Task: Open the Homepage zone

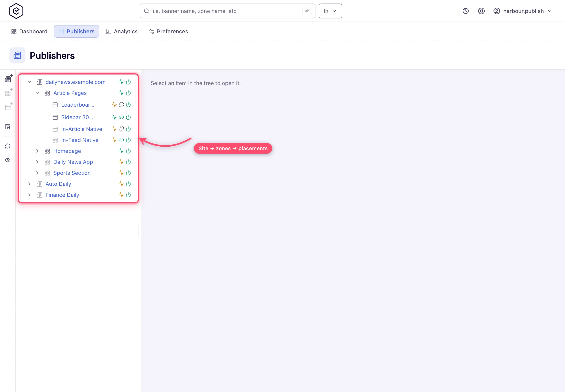Action: click(67, 151)
